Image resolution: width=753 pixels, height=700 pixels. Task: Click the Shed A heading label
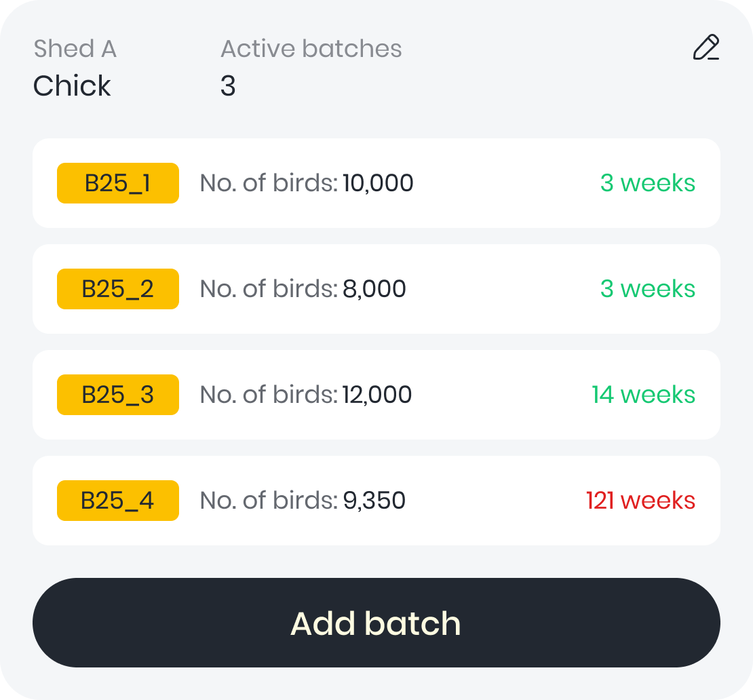coord(75,49)
